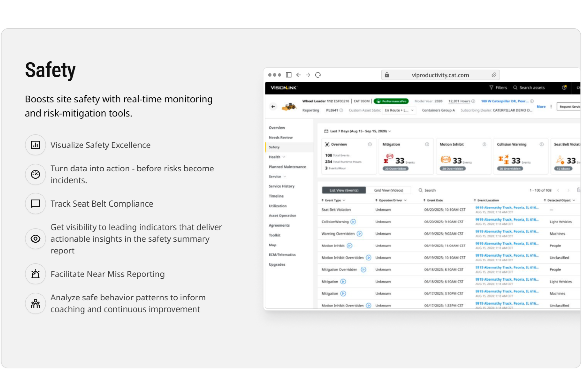
Task: Click info icon on Collision Warning card
Action: point(542,144)
